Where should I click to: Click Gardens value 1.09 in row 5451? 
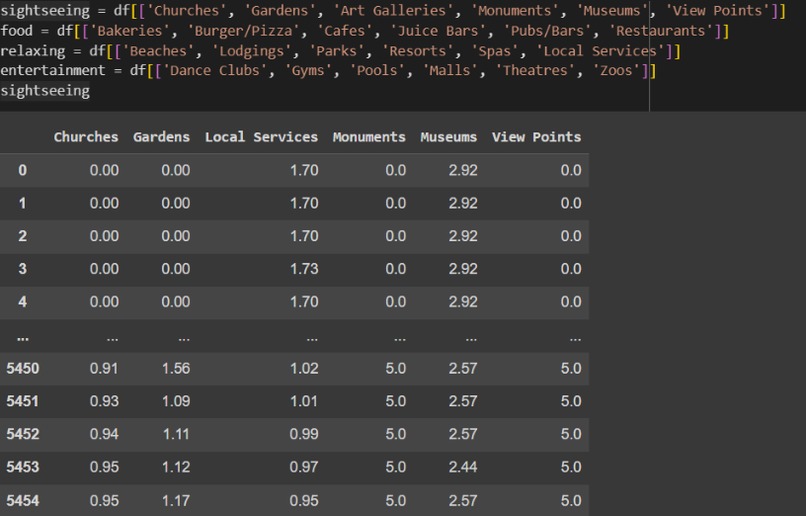click(x=176, y=401)
